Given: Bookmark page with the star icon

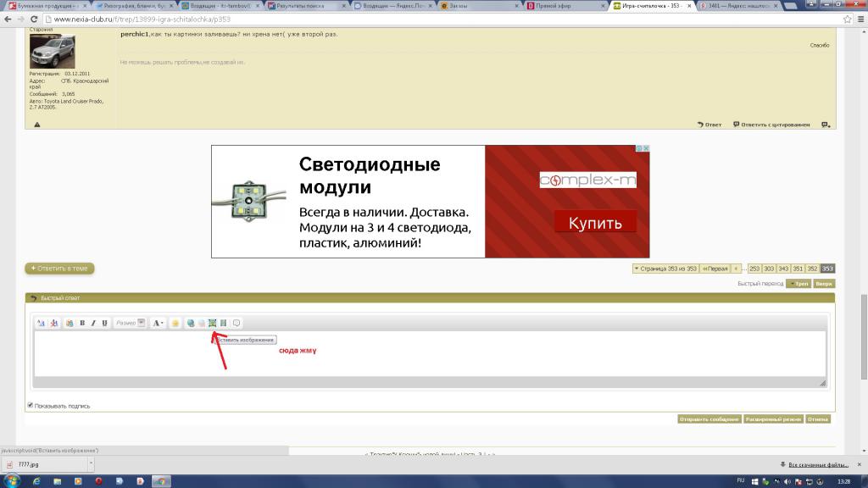Looking at the screenshot, I should coord(857,19).
